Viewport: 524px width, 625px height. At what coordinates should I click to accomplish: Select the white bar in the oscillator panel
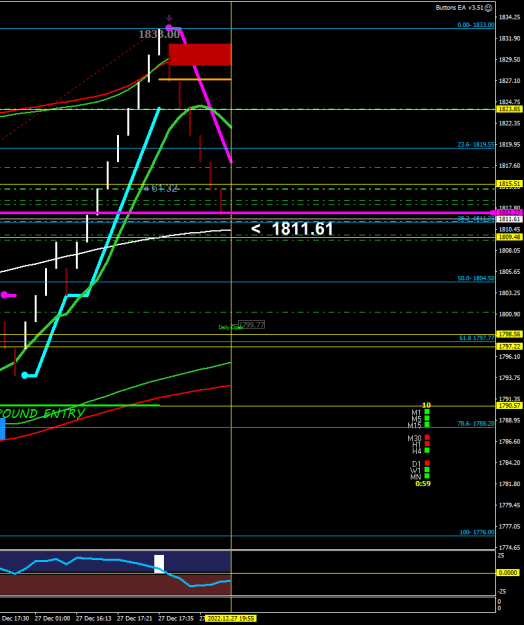pyautogui.click(x=159, y=564)
